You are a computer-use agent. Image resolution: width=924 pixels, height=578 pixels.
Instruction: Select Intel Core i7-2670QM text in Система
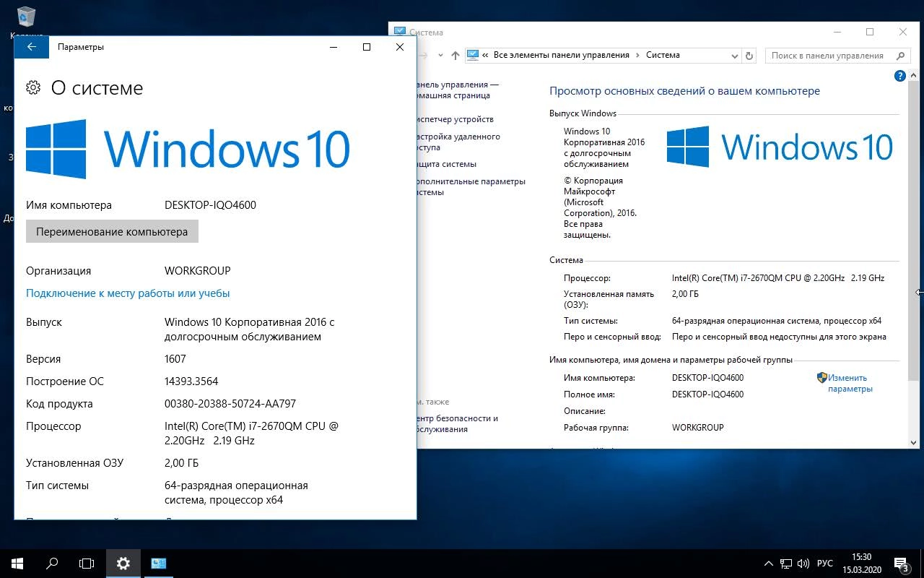[x=777, y=278]
